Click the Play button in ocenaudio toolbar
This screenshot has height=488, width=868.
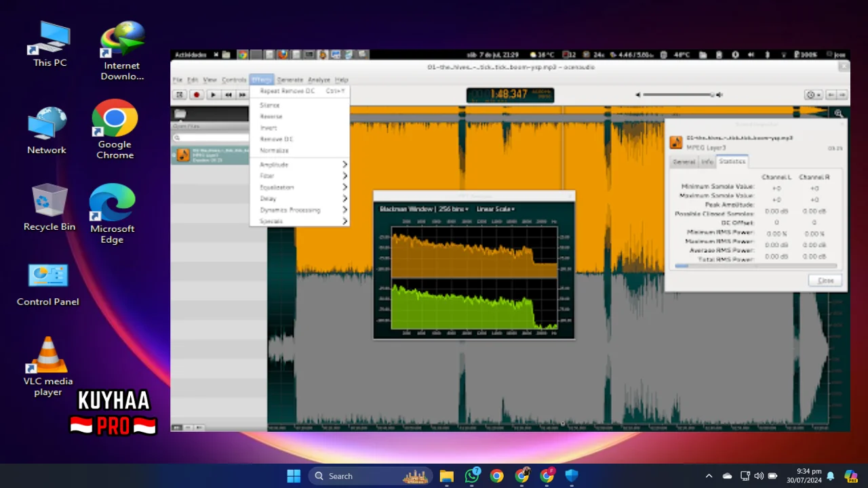tap(212, 95)
